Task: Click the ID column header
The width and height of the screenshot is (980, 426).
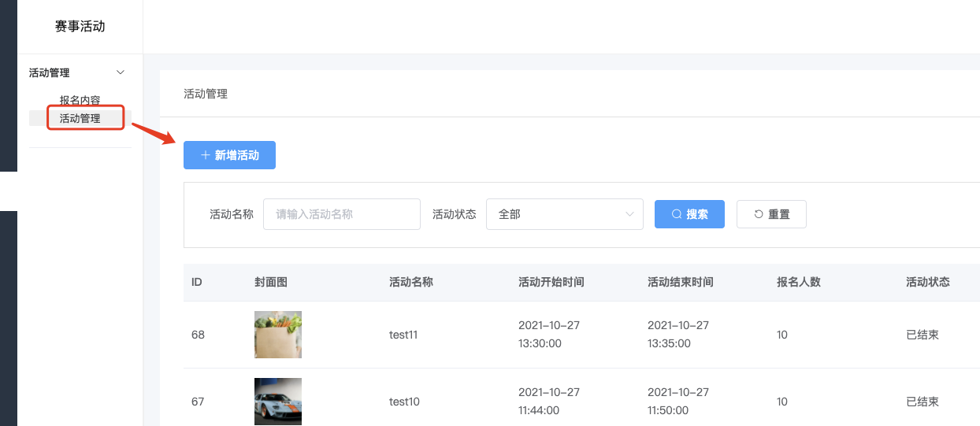Action: tap(197, 282)
